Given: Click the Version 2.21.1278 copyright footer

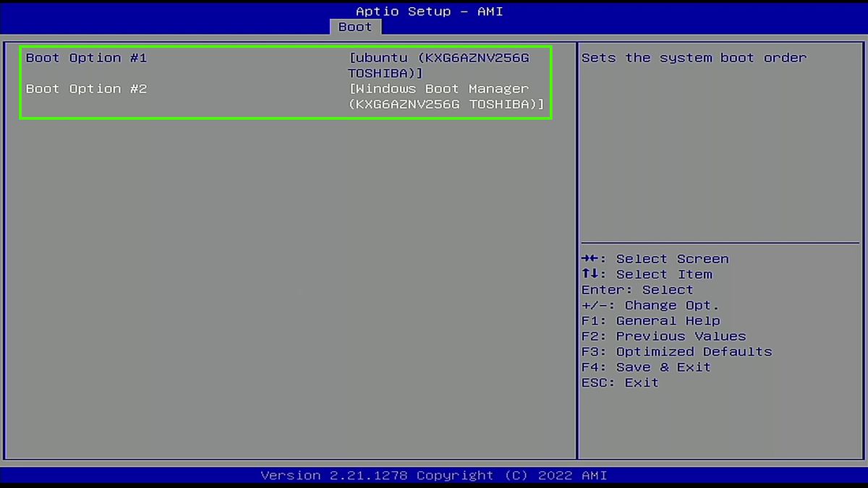Looking at the screenshot, I should click(434, 475).
